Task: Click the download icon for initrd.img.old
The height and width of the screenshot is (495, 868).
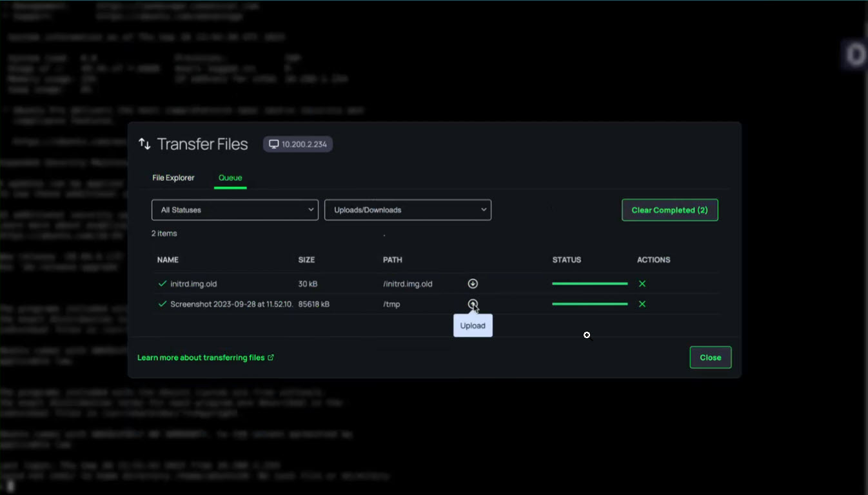Action: pyautogui.click(x=473, y=284)
